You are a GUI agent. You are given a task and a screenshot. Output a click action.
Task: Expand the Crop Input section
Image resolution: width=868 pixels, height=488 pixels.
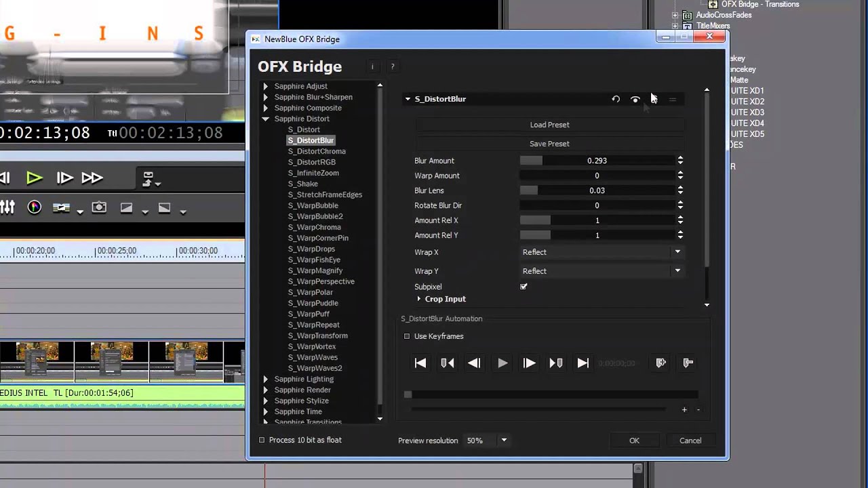419,299
